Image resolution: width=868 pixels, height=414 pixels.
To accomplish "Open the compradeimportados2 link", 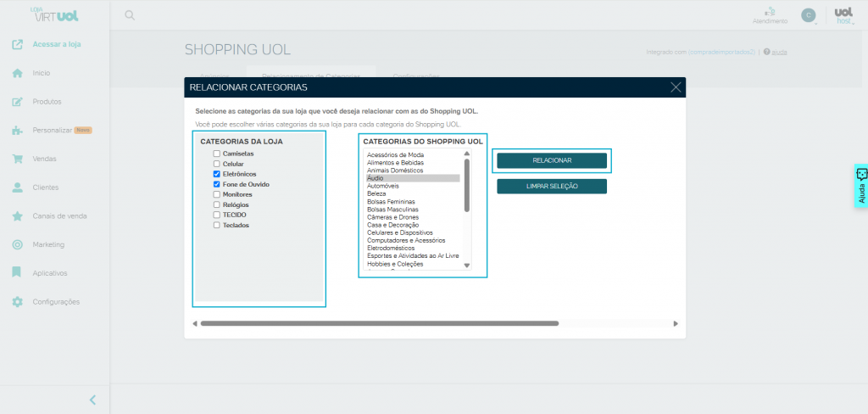I will coord(722,52).
